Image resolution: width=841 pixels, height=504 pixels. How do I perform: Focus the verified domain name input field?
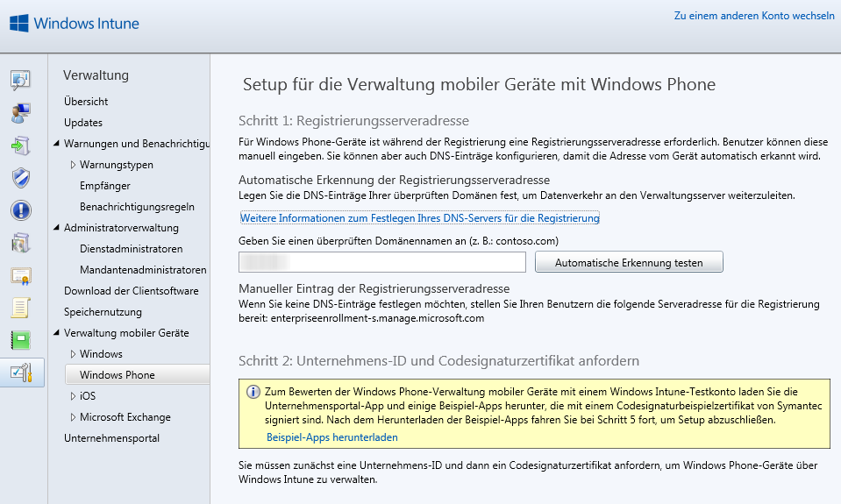(381, 262)
